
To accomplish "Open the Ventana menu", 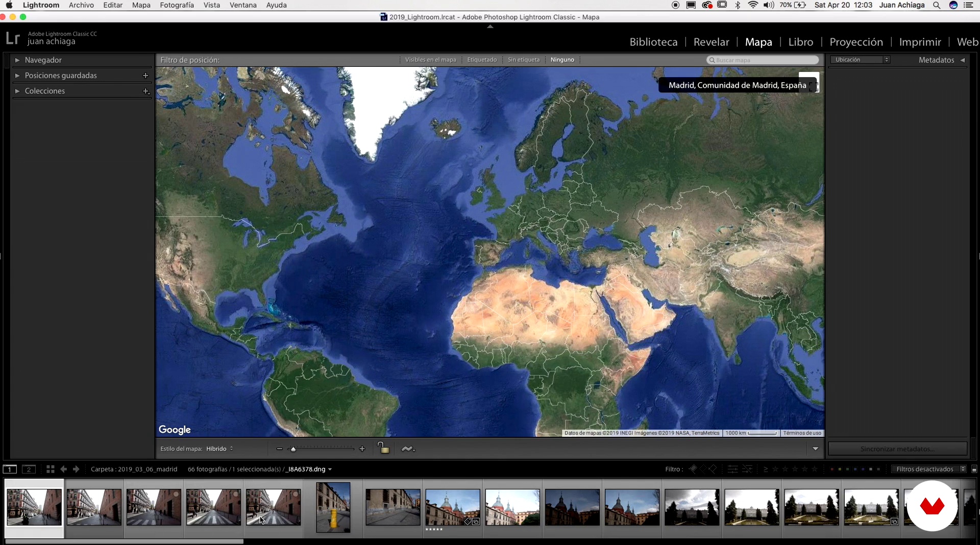I will tap(243, 5).
